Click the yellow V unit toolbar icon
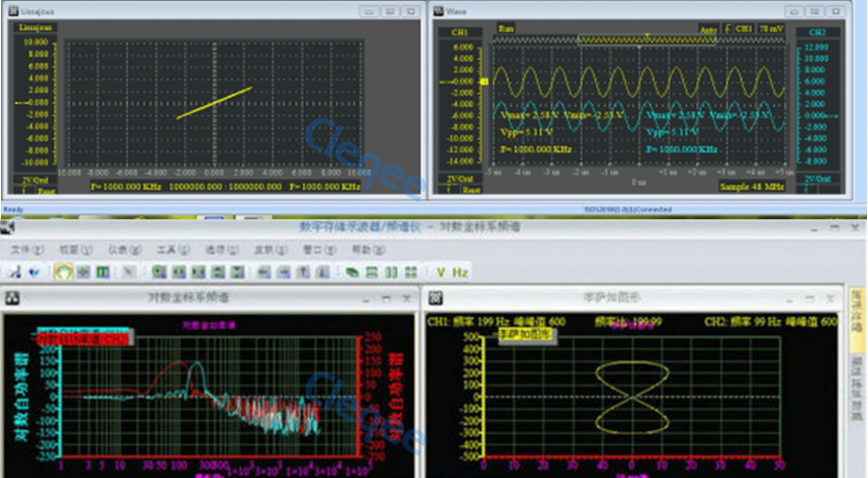Screen dimensions: 868x478 [439, 271]
